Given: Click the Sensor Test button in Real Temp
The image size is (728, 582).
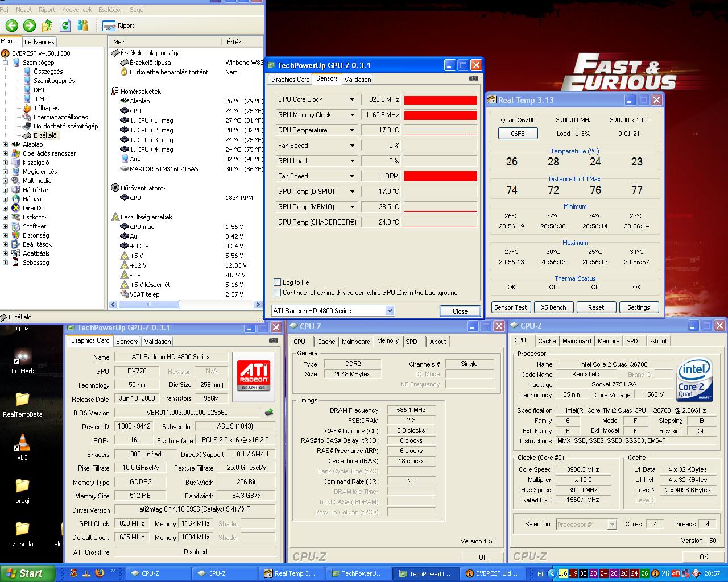Looking at the screenshot, I should (x=511, y=307).
